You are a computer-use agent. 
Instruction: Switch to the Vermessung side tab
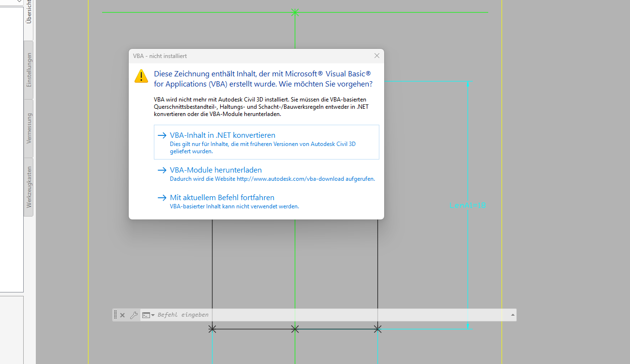pyautogui.click(x=29, y=128)
